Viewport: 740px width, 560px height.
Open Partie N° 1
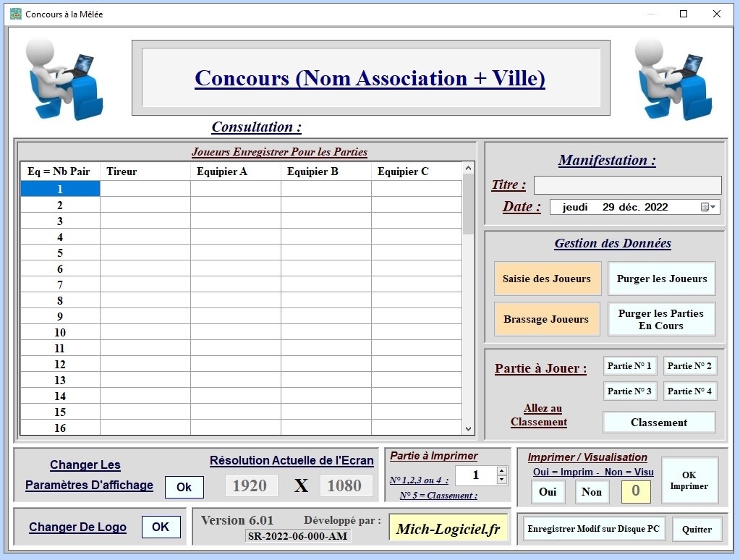(x=629, y=366)
